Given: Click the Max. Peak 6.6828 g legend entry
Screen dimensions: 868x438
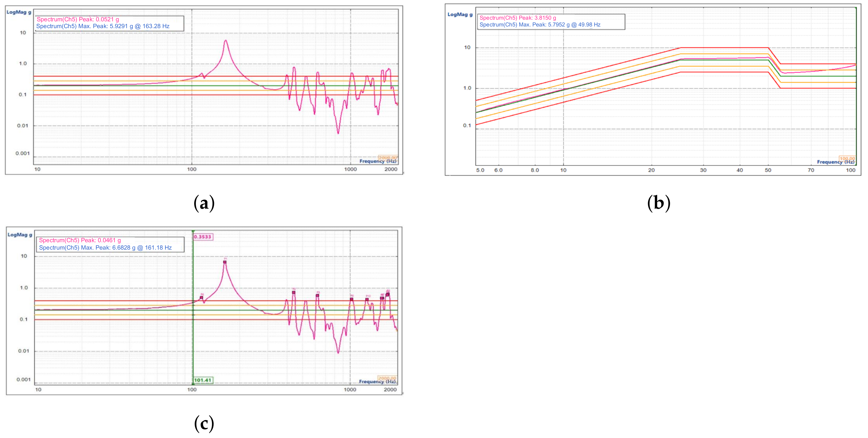Looking at the screenshot, I should 105,248.
